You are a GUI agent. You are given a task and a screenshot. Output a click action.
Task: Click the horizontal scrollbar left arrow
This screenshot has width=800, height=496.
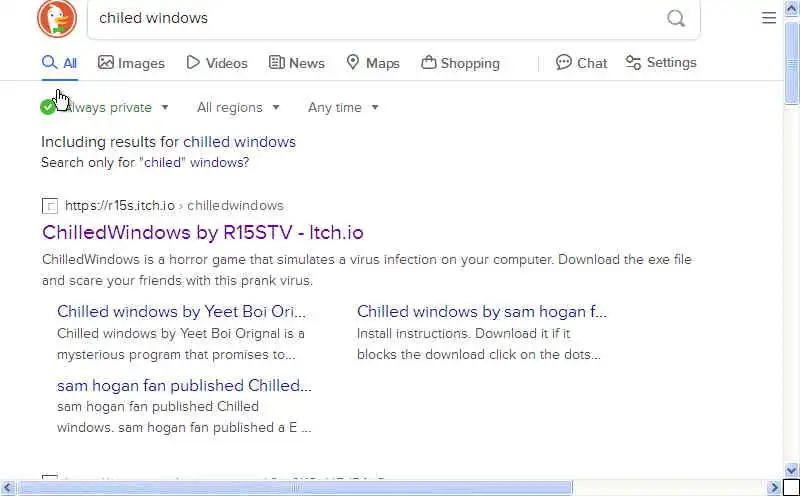click(7, 487)
